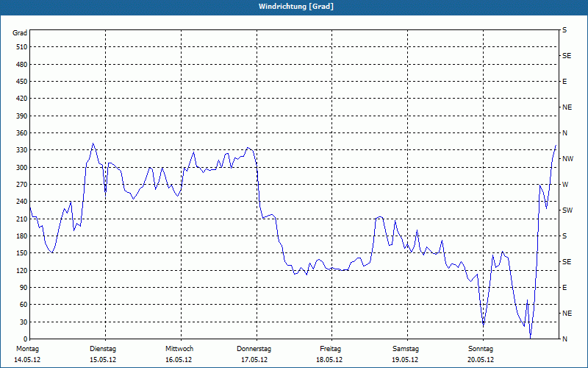Select the date 15.05.12
The image size is (588, 368).
tap(103, 360)
